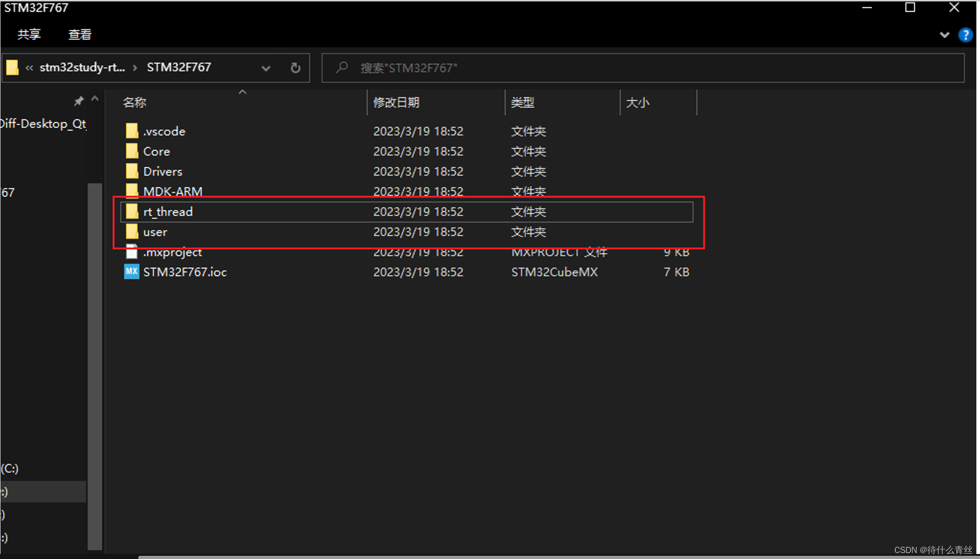Click the address bar folder icon
Viewport: 980px width, 559px height.
[12, 67]
